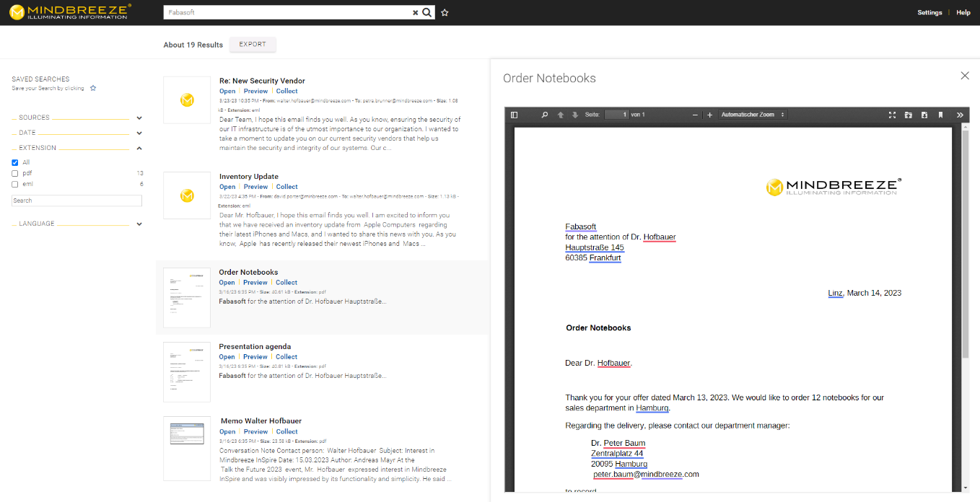Open the Presentation agenda result thumbnail
The image size is (980, 502).
coord(187,372)
